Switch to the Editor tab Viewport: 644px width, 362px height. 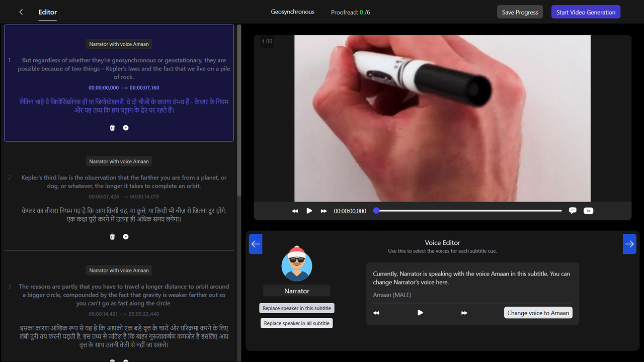coord(47,12)
